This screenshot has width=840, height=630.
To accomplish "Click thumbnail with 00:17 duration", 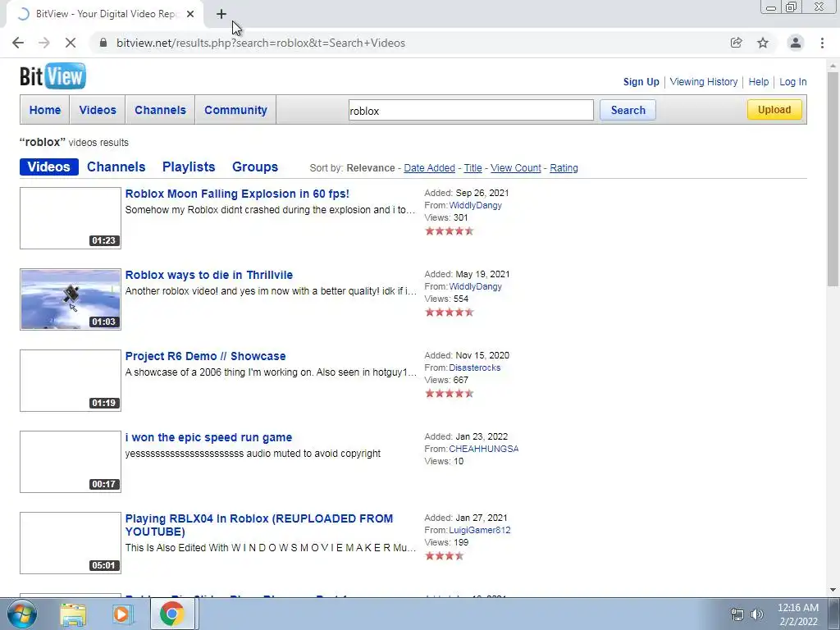I will pyautogui.click(x=71, y=462).
